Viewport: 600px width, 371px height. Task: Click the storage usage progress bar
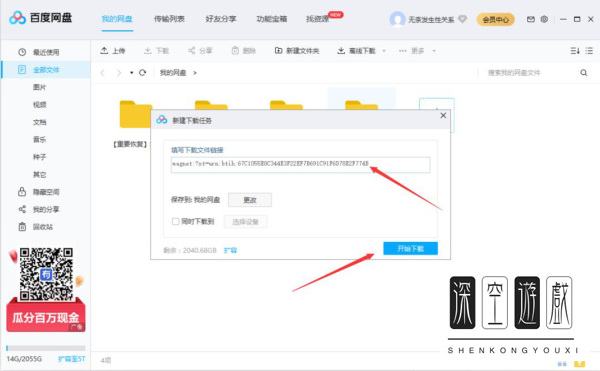[46, 348]
